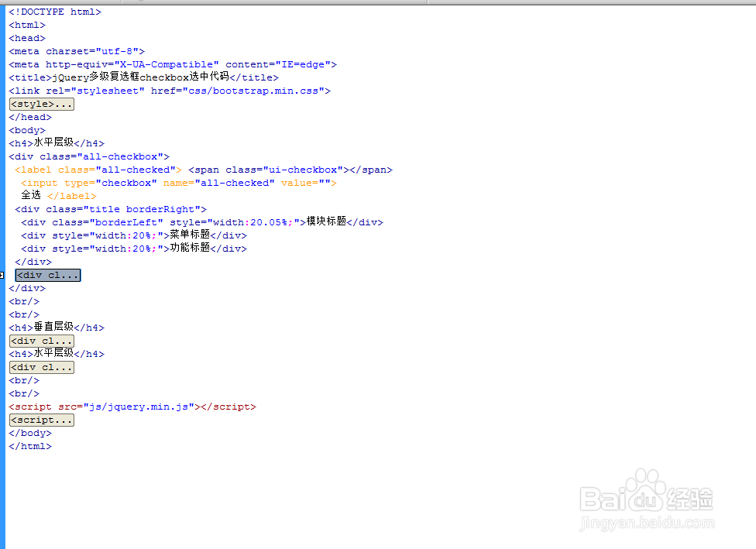Click the link rel="stylesheet" bootstrap line
The image size is (756, 549).
(x=170, y=91)
